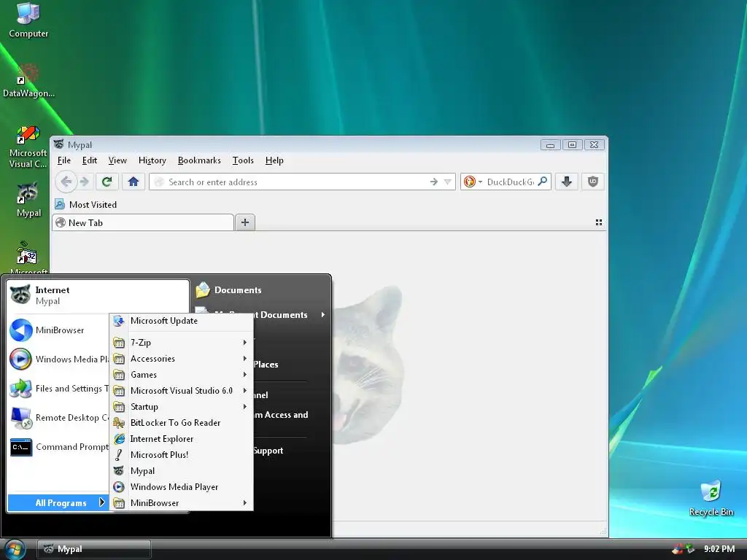Launch MiniBrowser from Start menu pinned list
Image resolution: width=747 pixels, height=560 pixels.
(58, 330)
